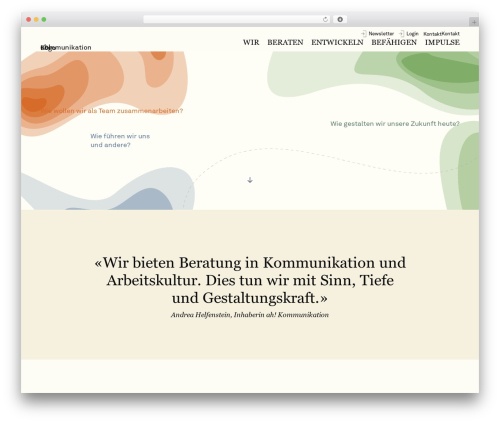
Task: Minimize the window with yellow button
Action: pyautogui.click(x=36, y=20)
